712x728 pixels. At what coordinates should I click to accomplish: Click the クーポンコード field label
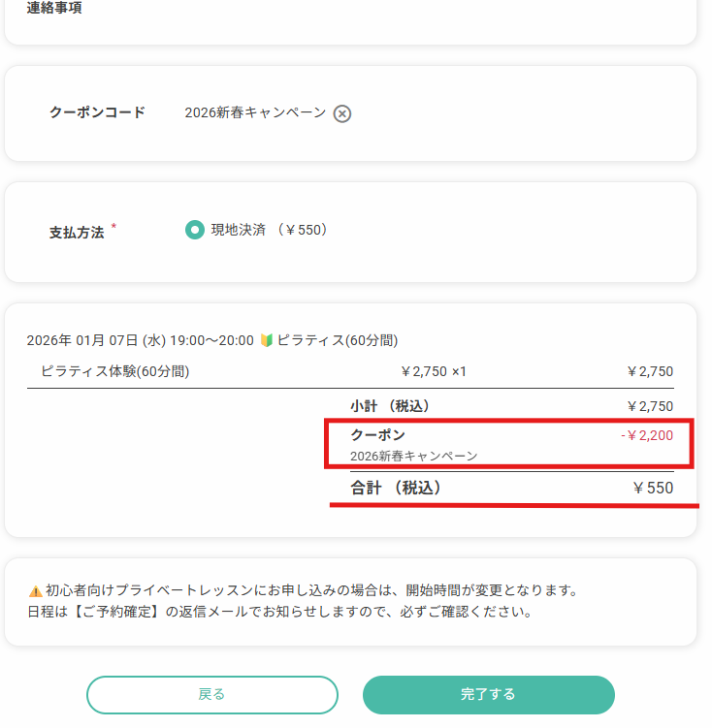pyautogui.click(x=97, y=112)
